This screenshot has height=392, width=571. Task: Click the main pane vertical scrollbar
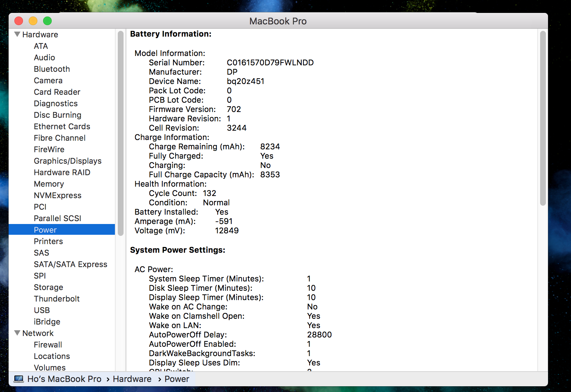point(543,118)
